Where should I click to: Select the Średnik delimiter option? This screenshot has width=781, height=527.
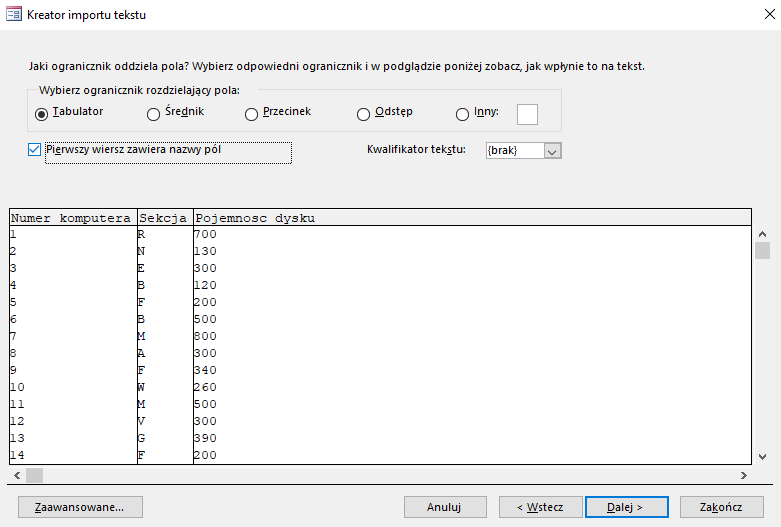(153, 114)
